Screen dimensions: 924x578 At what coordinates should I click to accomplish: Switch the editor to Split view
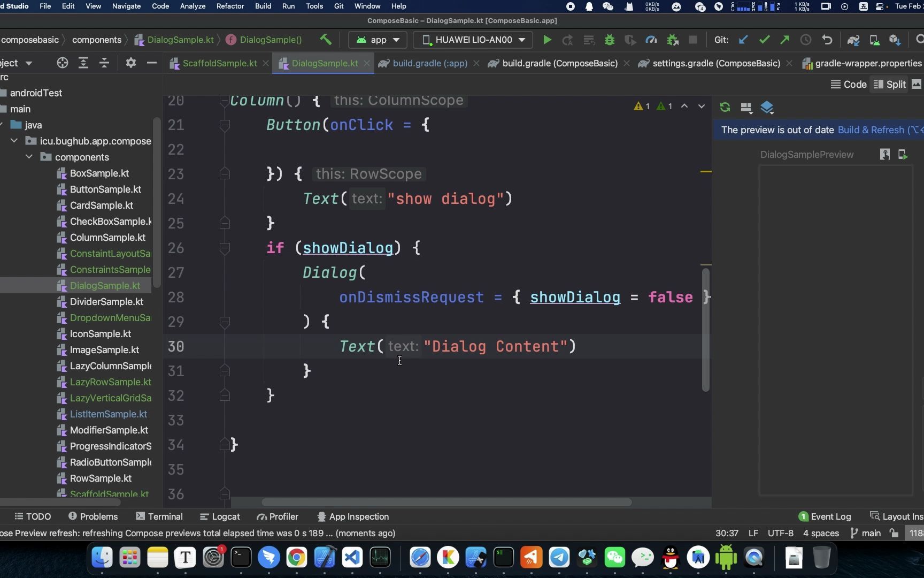[889, 84]
